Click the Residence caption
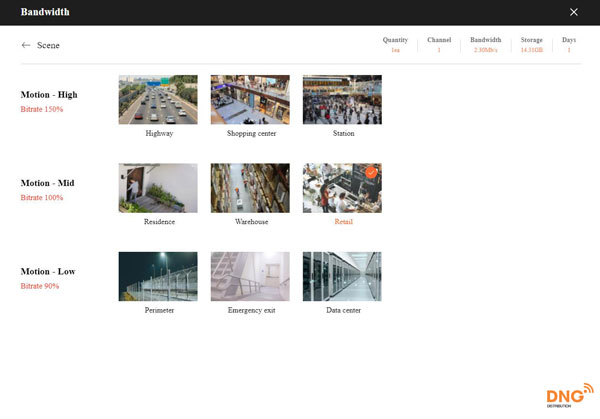The image size is (600, 419). [159, 222]
